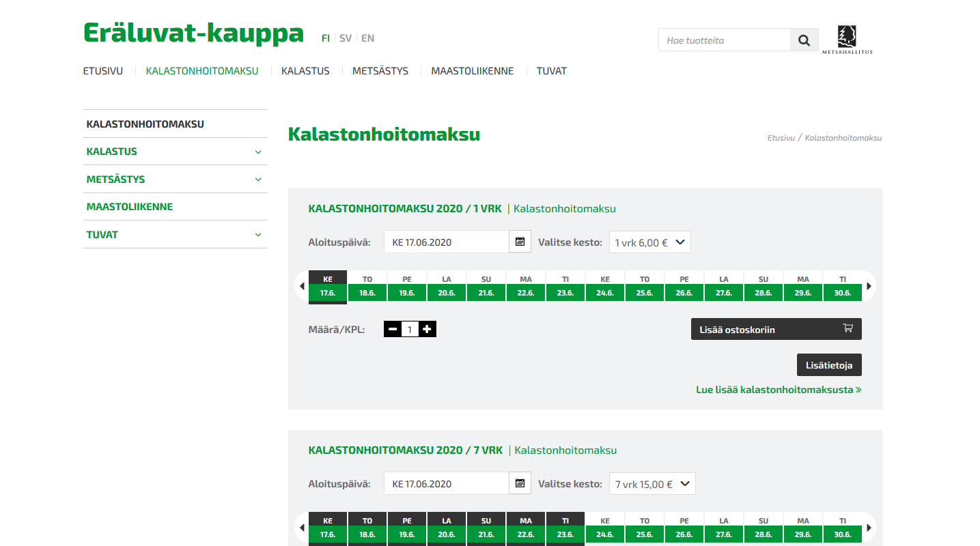Select TI 30.6. in 1 VRK calendar
The image size is (980, 546).
[x=843, y=286]
